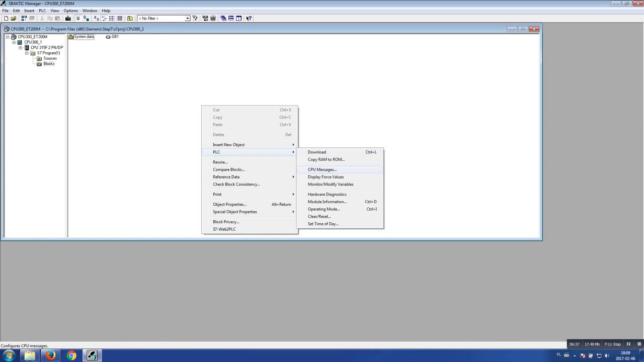
Task: Click the context Help arrow icon
Action: [249, 18]
